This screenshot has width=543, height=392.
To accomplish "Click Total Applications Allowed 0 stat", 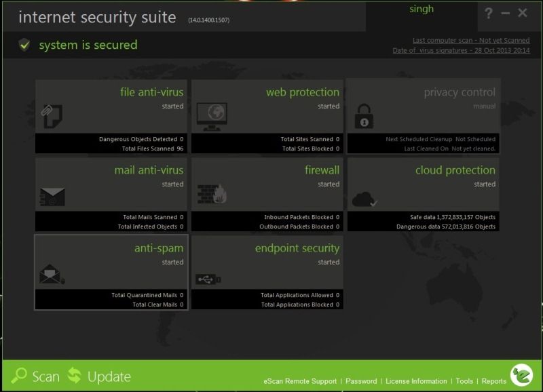I will click(x=300, y=295).
